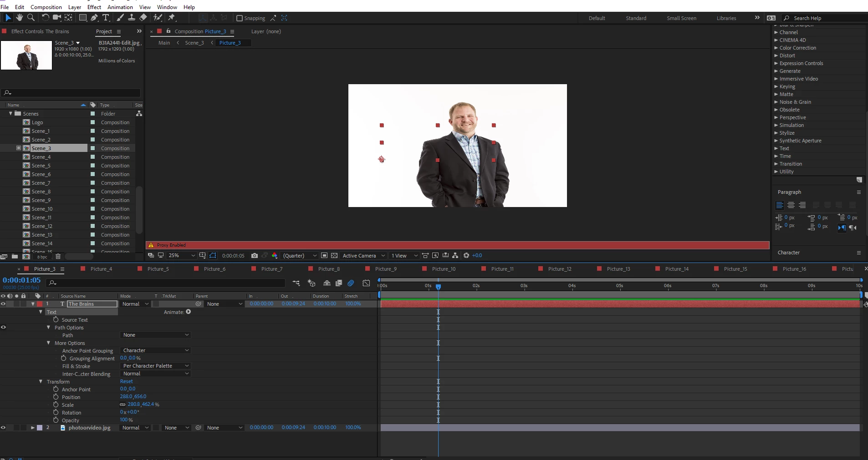Screen dimensions: 868x460
Task: Select the Hand tool
Action: [19, 17]
